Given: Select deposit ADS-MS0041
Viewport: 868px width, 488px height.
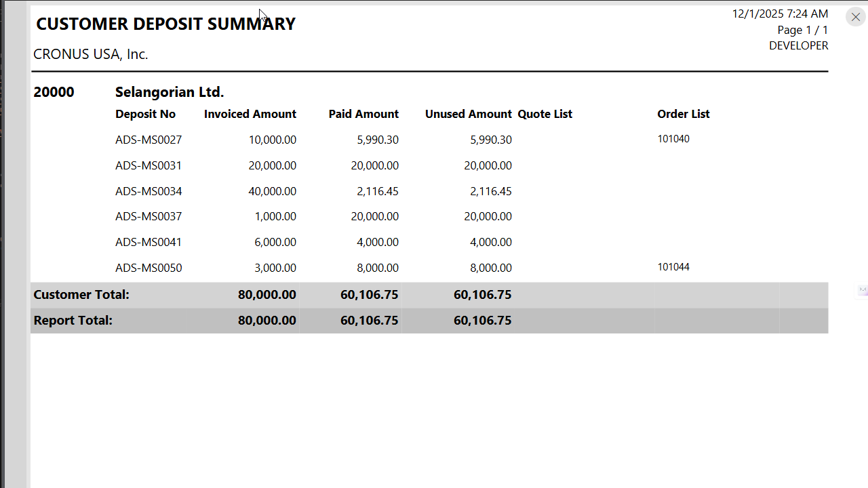Looking at the screenshot, I should 149,242.
